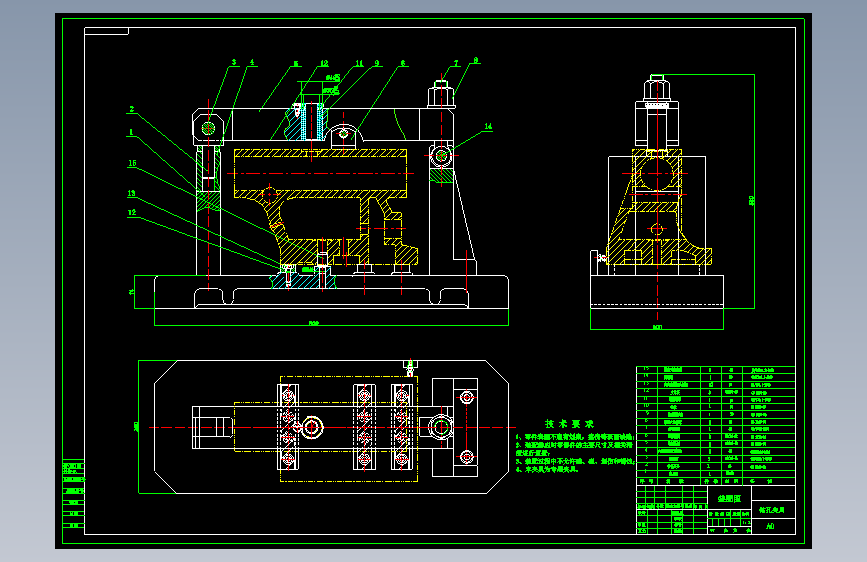Select the drill bushing circle in the plan view

coord(312,428)
